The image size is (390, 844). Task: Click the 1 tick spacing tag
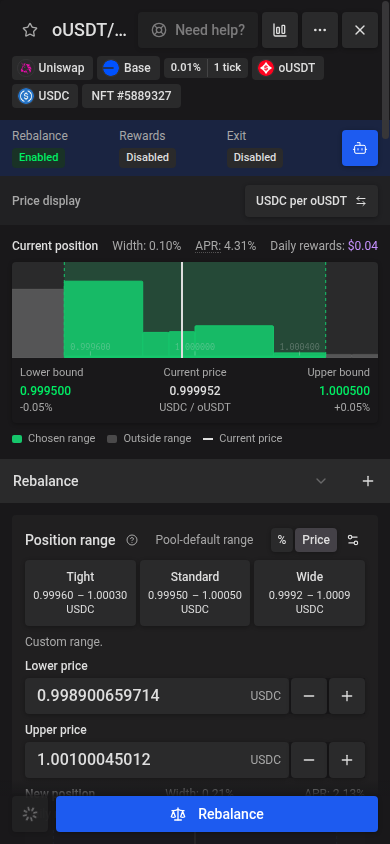pyautogui.click(x=228, y=68)
